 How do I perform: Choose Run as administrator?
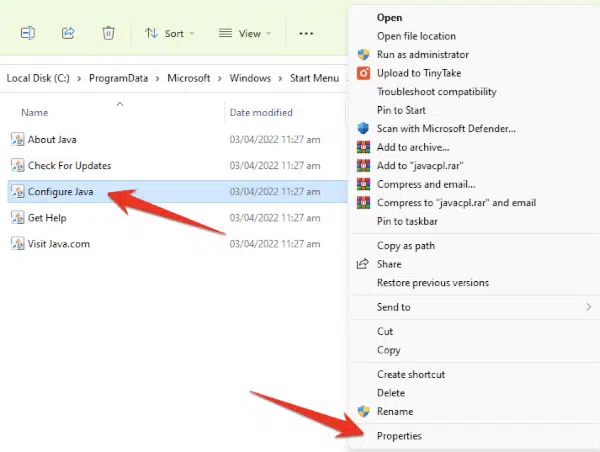423,54
